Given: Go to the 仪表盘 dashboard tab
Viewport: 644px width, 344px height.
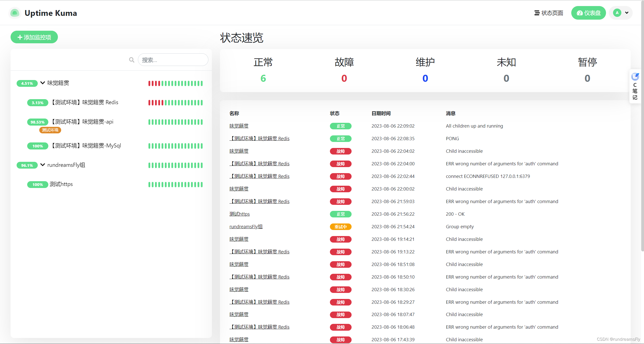Looking at the screenshot, I should 588,13.
